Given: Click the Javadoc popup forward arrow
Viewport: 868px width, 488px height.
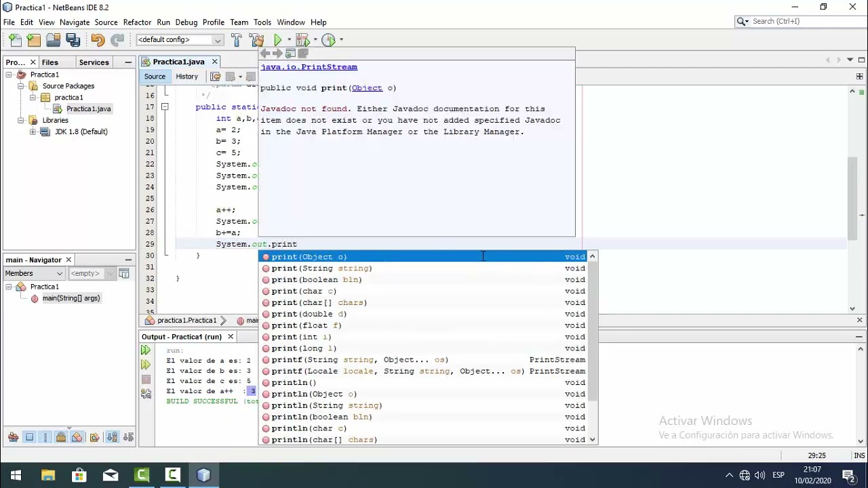Looking at the screenshot, I should pos(277,54).
